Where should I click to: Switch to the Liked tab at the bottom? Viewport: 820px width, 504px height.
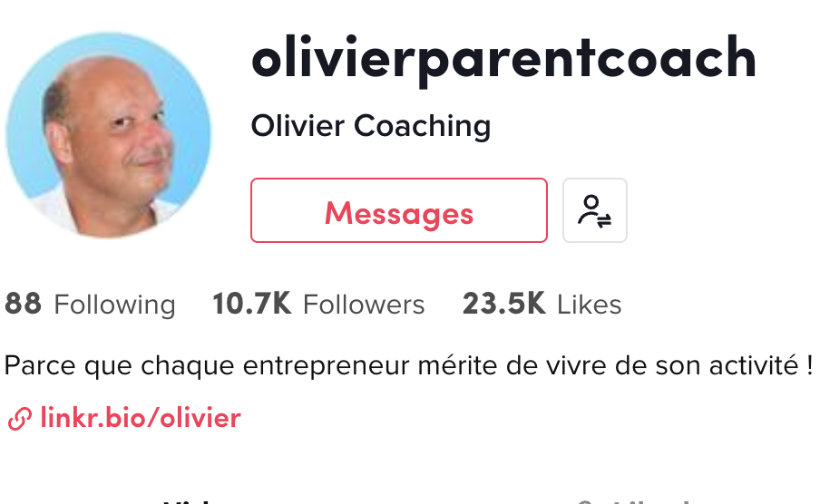click(x=633, y=501)
